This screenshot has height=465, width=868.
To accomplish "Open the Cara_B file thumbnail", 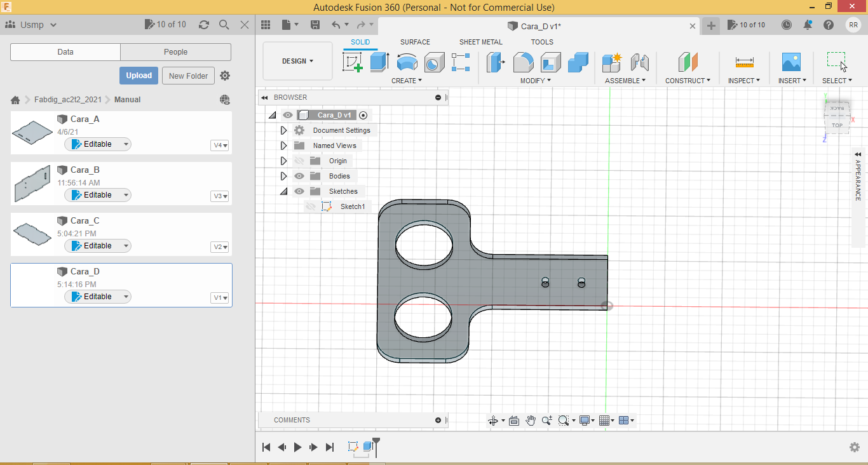I will pos(33,184).
